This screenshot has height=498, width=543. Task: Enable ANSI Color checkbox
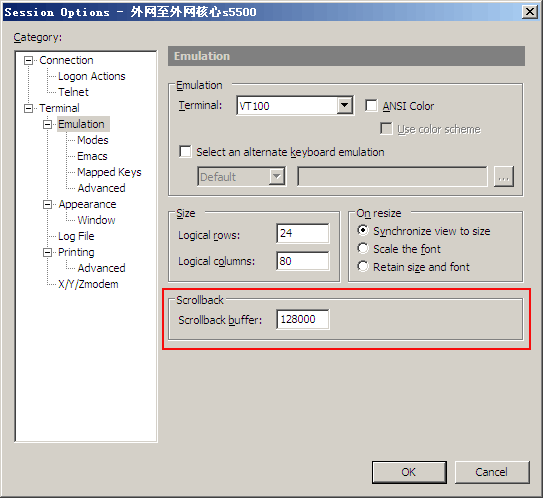[x=371, y=106]
